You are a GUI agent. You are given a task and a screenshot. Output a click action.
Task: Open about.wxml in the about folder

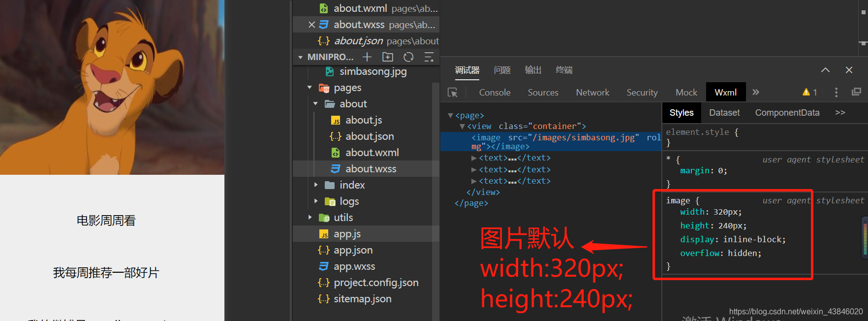[x=372, y=153]
